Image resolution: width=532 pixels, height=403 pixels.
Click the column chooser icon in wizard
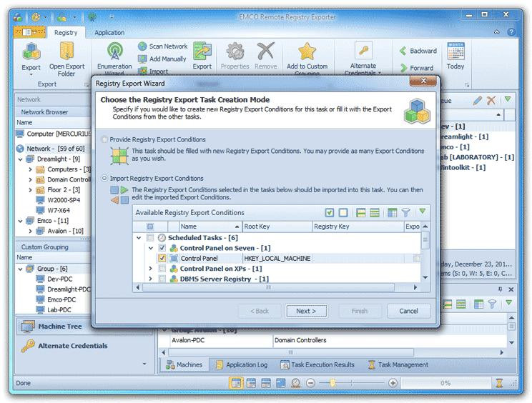pyautogui.click(x=392, y=213)
